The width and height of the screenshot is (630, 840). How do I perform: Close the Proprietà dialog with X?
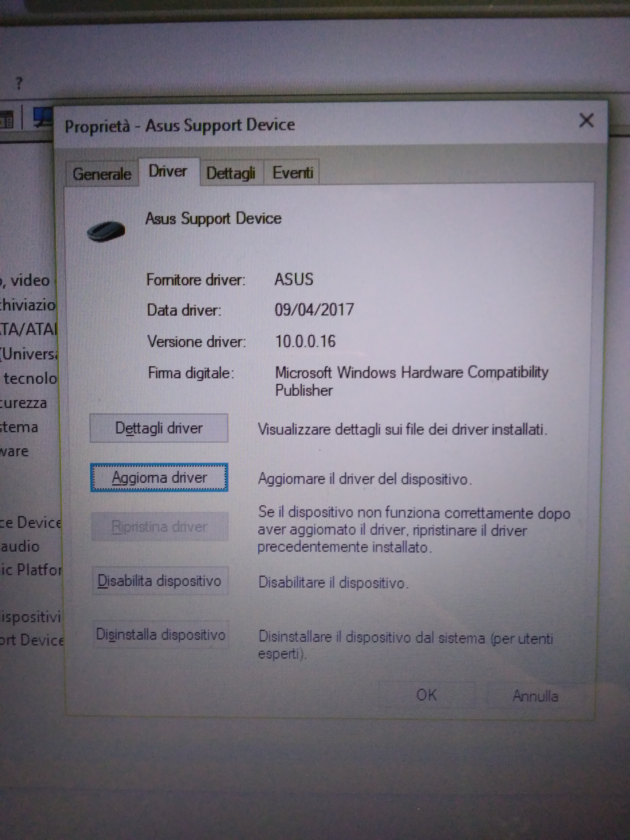tap(586, 121)
